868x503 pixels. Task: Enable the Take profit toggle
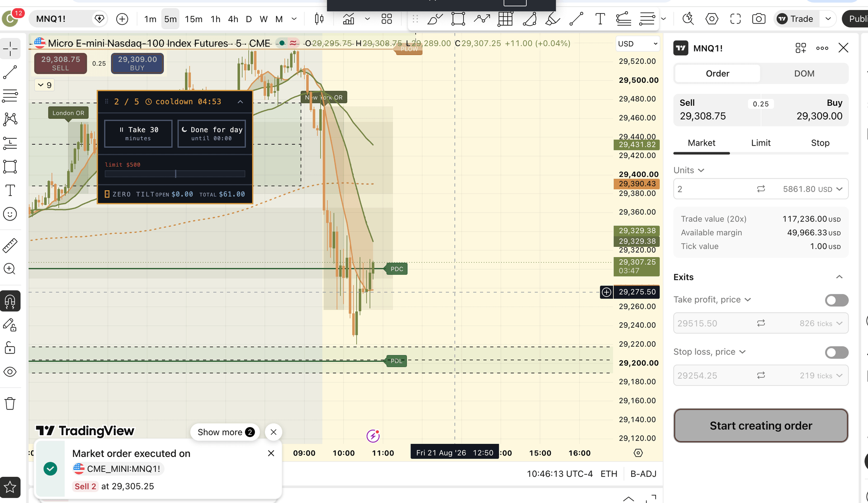(x=837, y=300)
